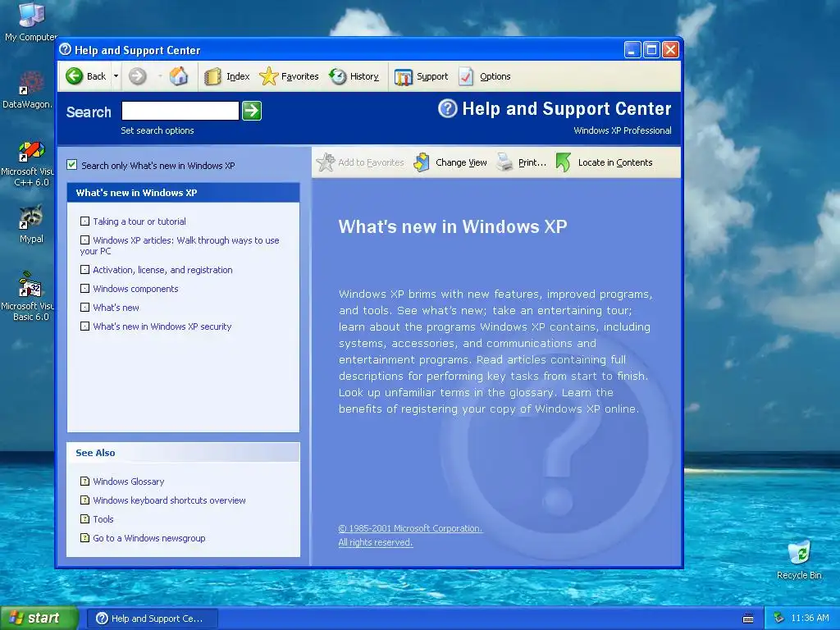Screen dimensions: 840x630
Task: Open the Options checkmark icon
Action: tap(466, 76)
